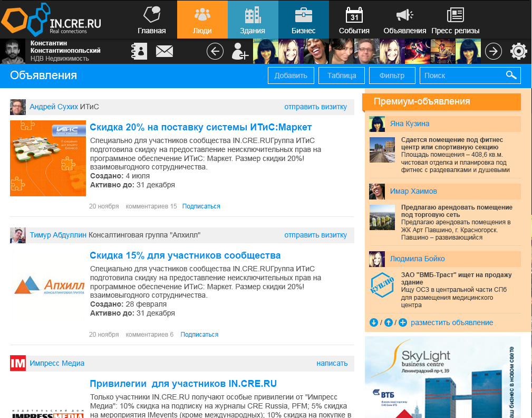Open the Фильтр options
Screen dimensions: 532x418
pyautogui.click(x=392, y=75)
